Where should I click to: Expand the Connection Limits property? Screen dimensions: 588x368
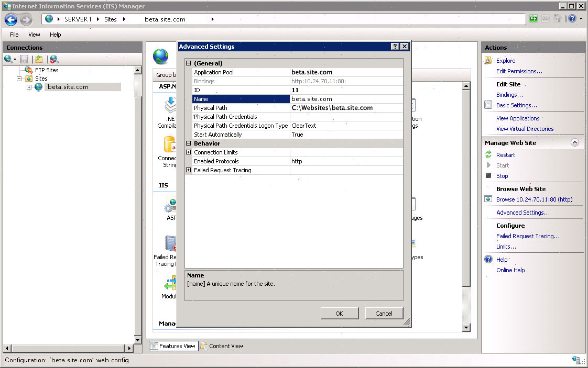pyautogui.click(x=189, y=152)
